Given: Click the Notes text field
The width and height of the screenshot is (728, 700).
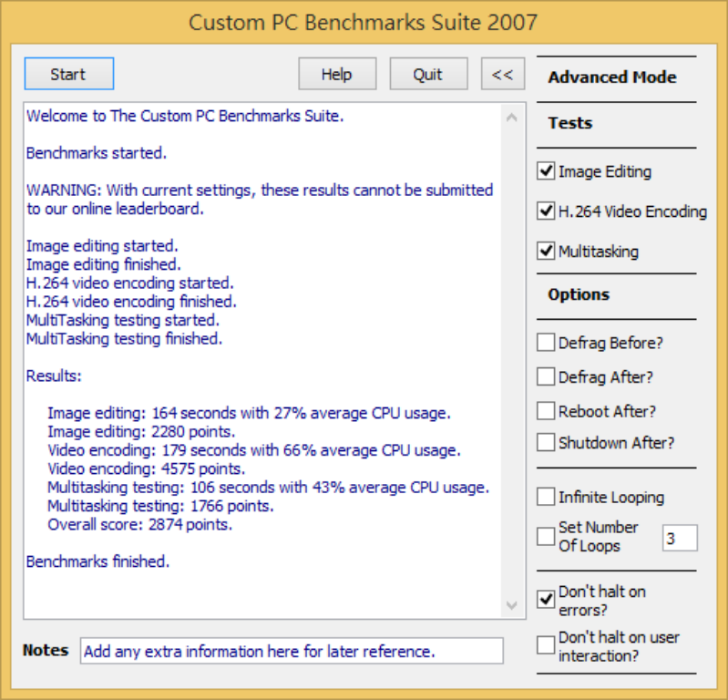Looking at the screenshot, I should click(x=292, y=651).
